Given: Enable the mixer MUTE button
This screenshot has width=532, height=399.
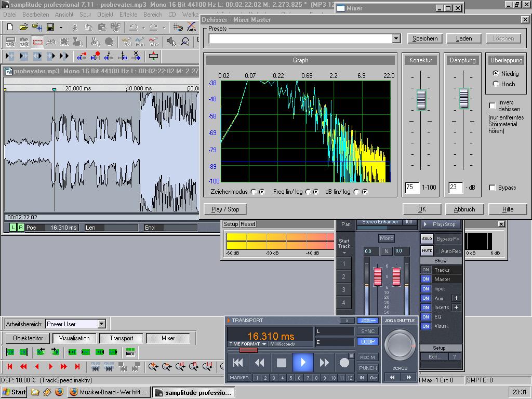Looking at the screenshot, I should pos(427,251).
